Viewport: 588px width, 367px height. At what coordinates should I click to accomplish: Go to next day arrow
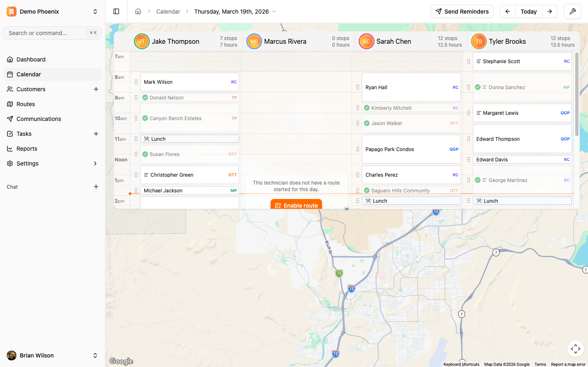point(550,12)
